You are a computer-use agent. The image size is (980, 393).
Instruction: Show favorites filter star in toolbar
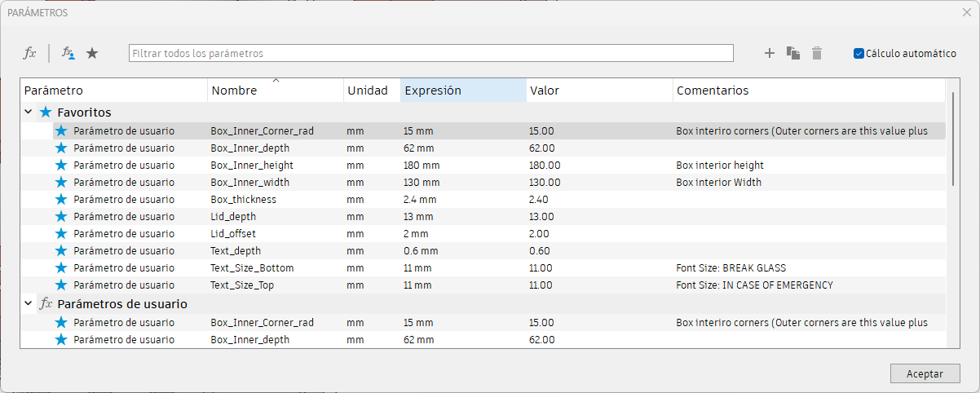(92, 53)
